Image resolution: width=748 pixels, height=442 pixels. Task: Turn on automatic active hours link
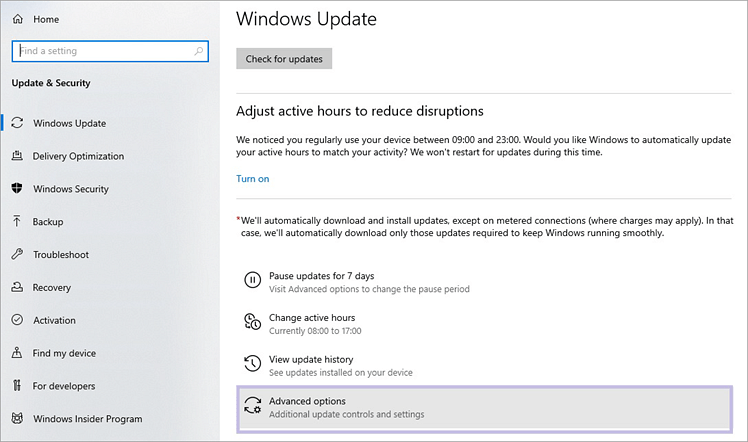[x=252, y=179]
